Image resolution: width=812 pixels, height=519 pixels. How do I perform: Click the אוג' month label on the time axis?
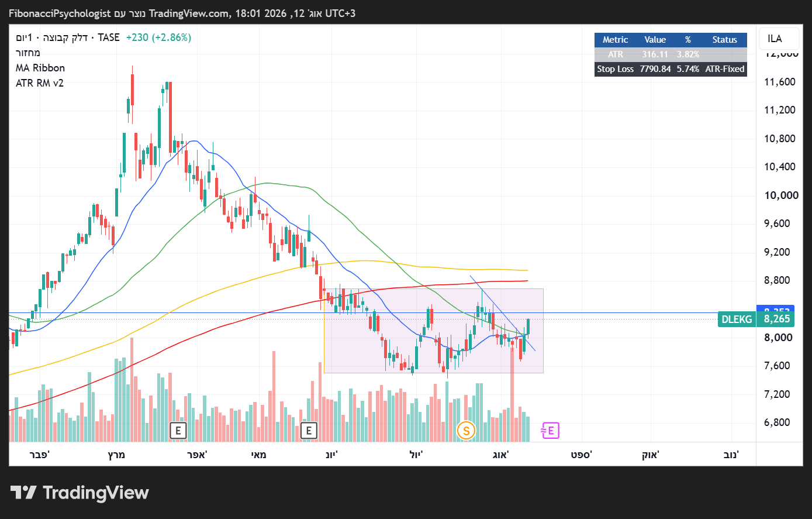click(x=501, y=455)
